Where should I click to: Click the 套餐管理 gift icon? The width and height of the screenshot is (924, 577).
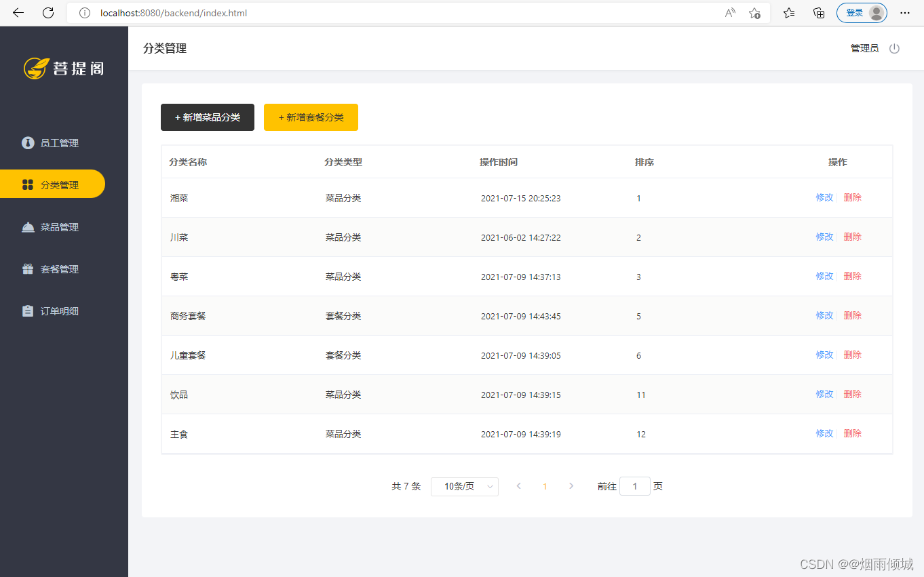(x=28, y=269)
